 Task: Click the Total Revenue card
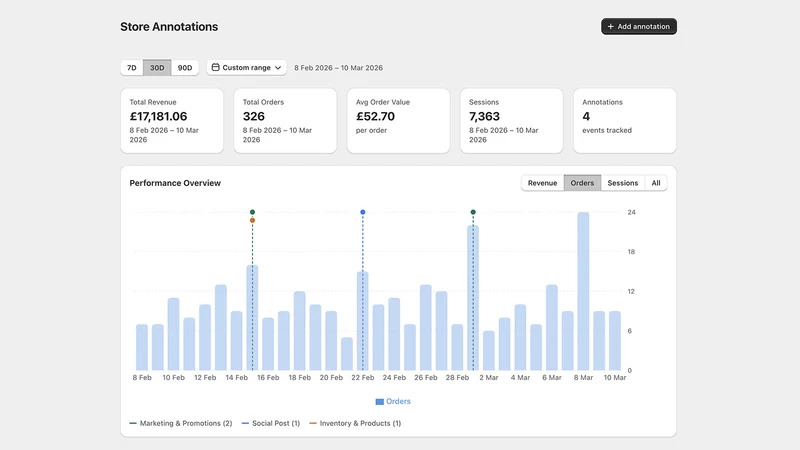(172, 121)
